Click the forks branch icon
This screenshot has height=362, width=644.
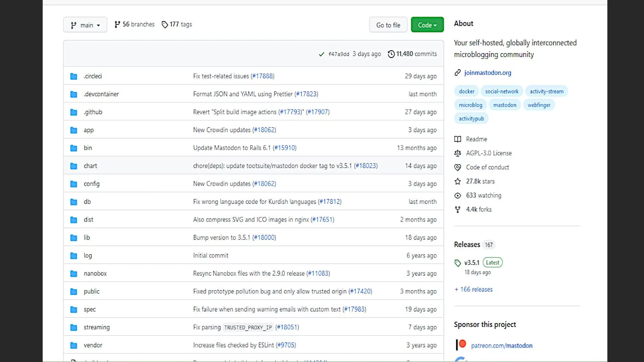(x=458, y=209)
